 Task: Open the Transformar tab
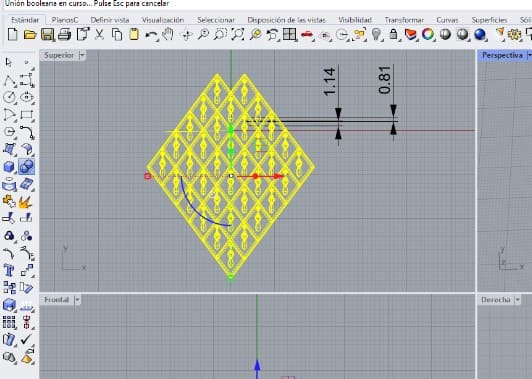point(404,20)
